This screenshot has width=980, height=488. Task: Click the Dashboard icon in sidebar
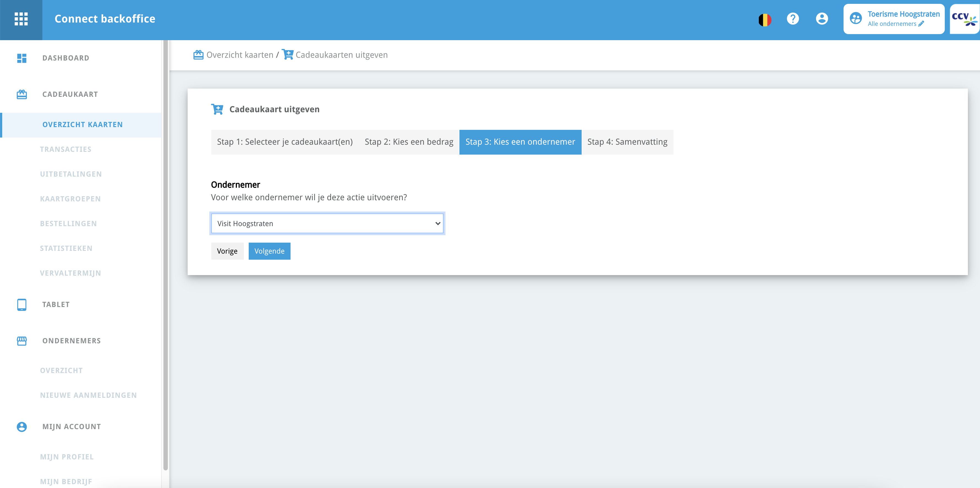coord(22,58)
